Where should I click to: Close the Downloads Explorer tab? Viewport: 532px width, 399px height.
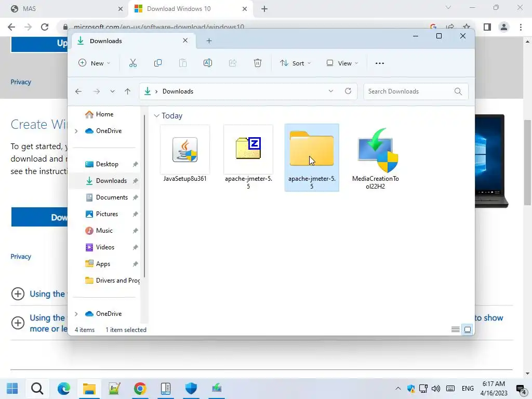[185, 41]
